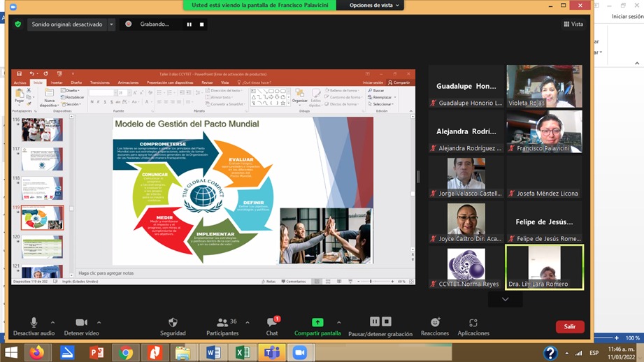
Task: Switch to Normal view in status bar
Action: [317, 282]
